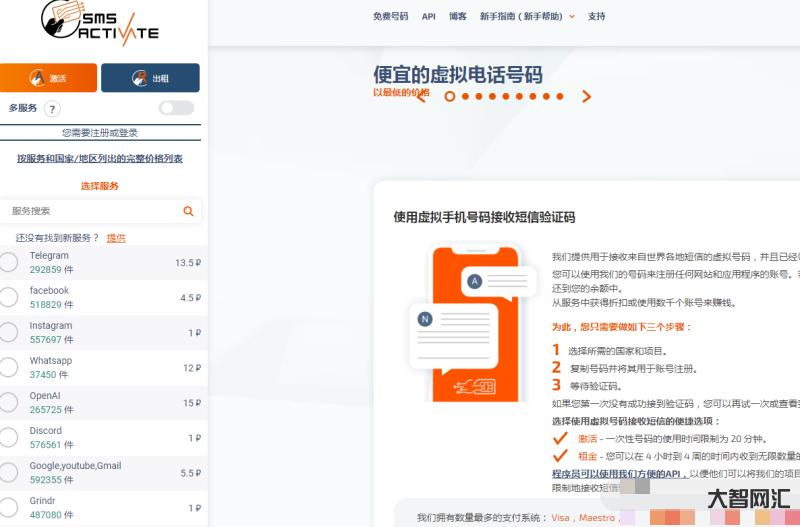Click the multi-service help question mark icon

[52, 109]
